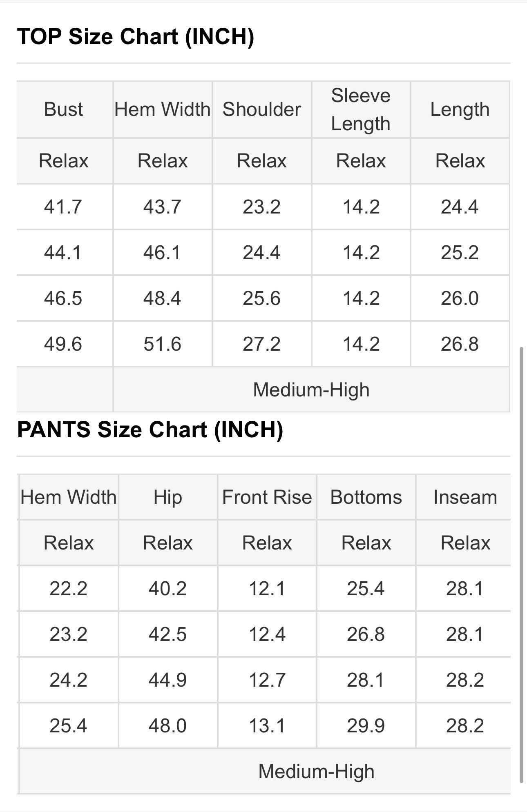
Task: Click the Inseam column header
Action: click(x=465, y=497)
